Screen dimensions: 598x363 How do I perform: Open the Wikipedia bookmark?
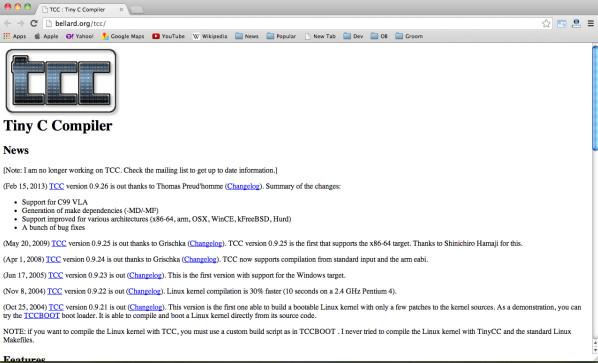pyautogui.click(x=210, y=36)
